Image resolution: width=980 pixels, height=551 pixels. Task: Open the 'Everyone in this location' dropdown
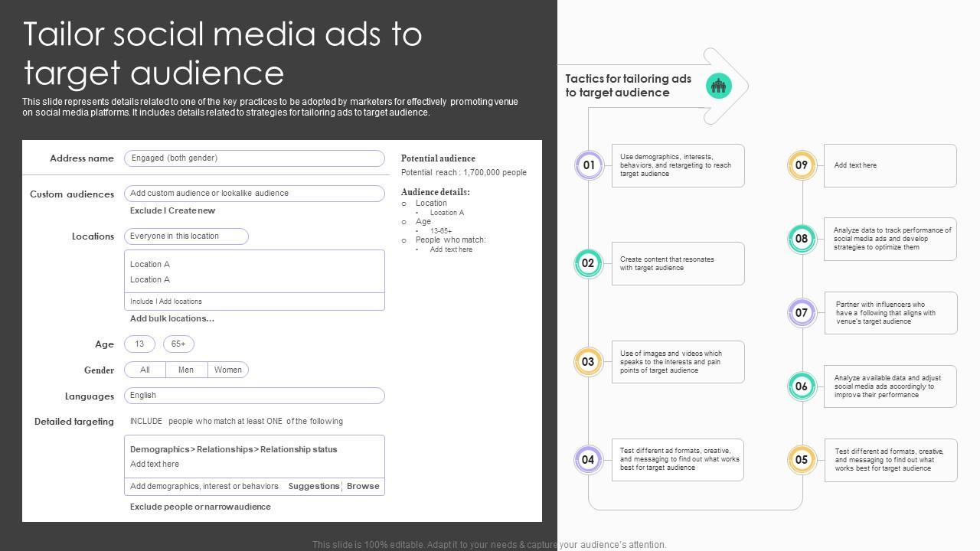coord(186,236)
